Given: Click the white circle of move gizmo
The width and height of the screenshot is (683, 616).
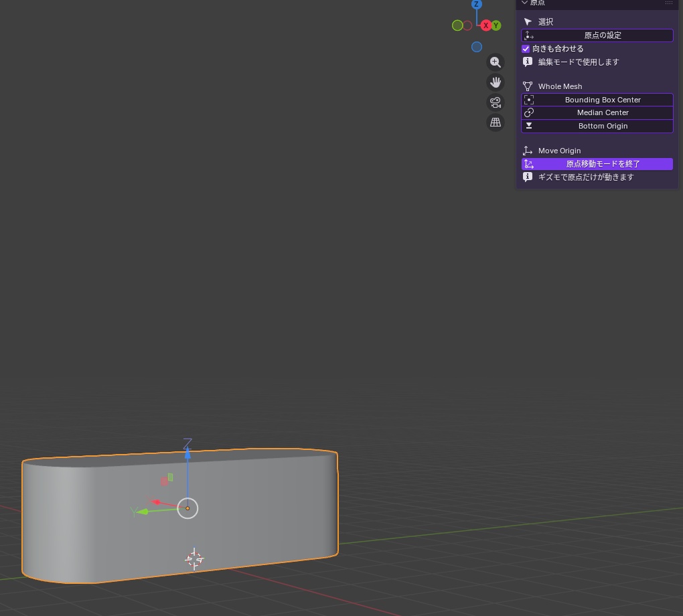Looking at the screenshot, I should pos(187,508).
